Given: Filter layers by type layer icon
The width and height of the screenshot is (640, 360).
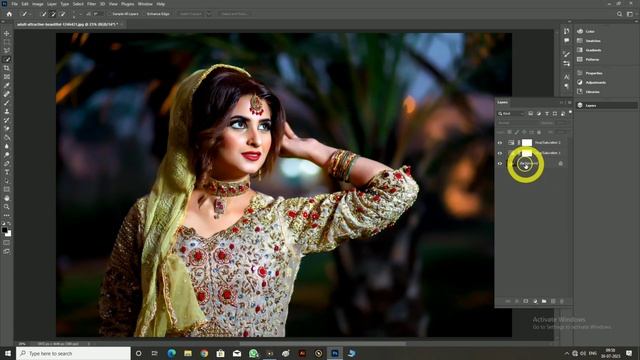Looking at the screenshot, I should pyautogui.click(x=547, y=113).
